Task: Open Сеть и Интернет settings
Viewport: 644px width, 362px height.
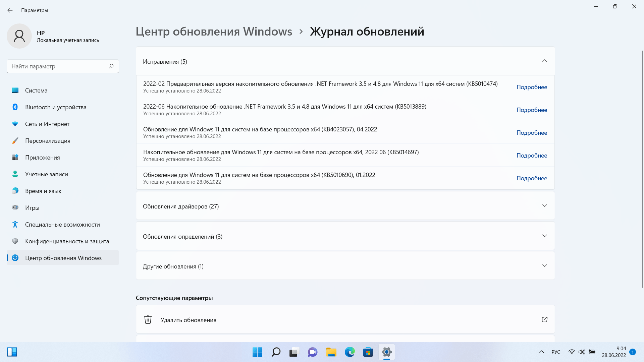Action: coord(63,124)
